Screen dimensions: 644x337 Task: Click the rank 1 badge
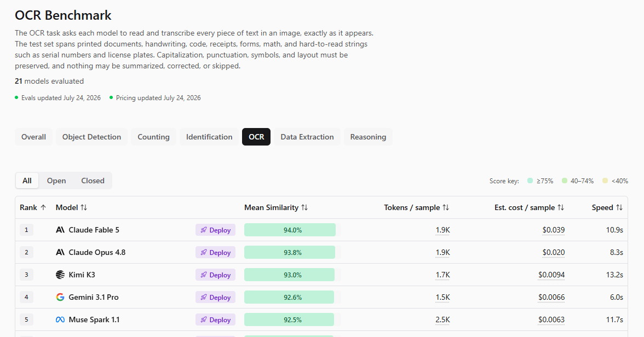(x=26, y=230)
